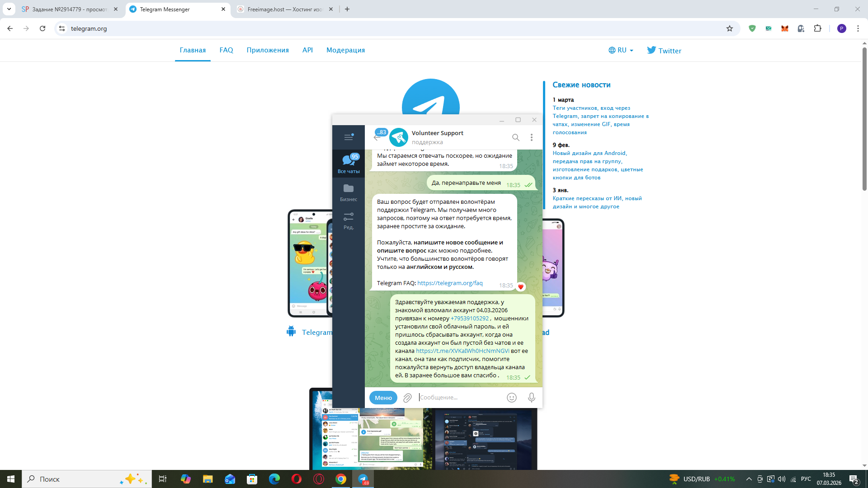Open the emoji picker in message box
Viewport: 868px width, 488px height.
click(x=512, y=398)
